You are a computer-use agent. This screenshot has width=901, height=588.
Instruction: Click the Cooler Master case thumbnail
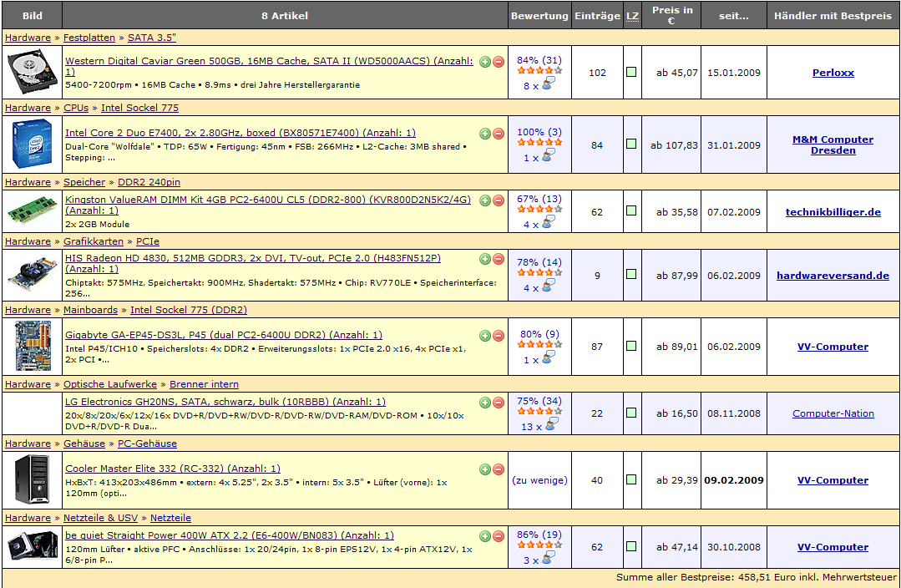[x=33, y=479]
